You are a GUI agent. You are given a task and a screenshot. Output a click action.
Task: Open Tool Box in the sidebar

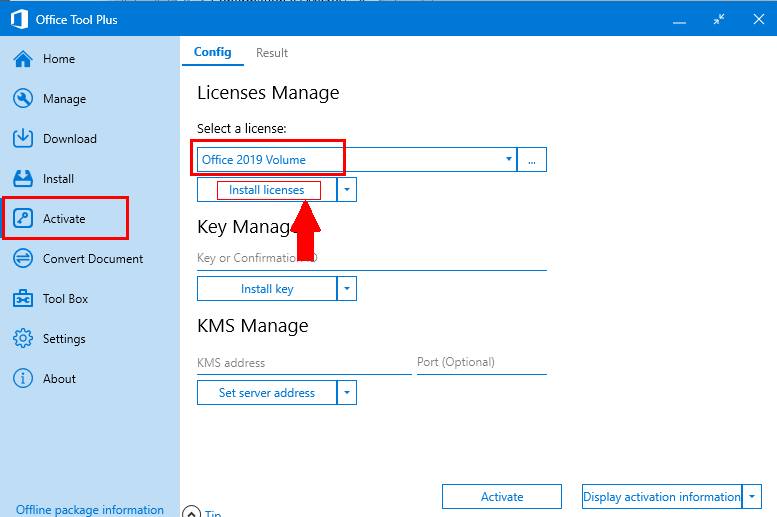65,298
